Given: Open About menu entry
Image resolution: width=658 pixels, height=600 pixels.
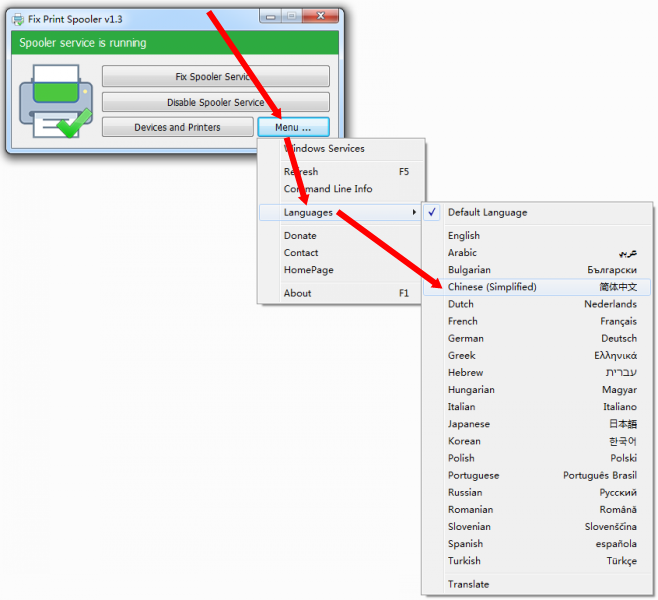Looking at the screenshot, I should pyautogui.click(x=341, y=293).
